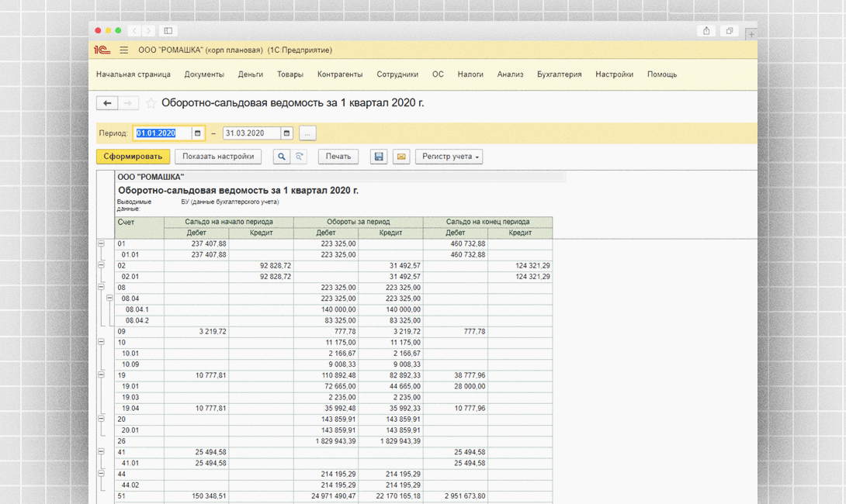
Task: Select the account 09 row label
Action: pos(121,332)
